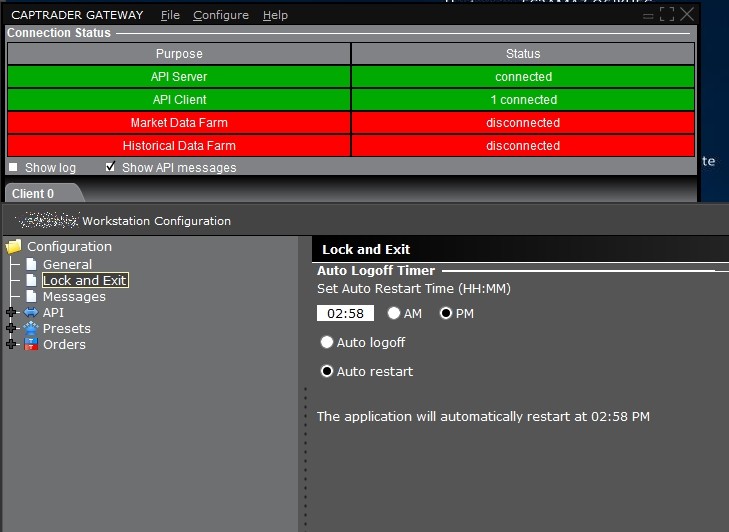Click Market Data Farm 'disconnected' status
The height and width of the screenshot is (532, 729).
pos(523,122)
